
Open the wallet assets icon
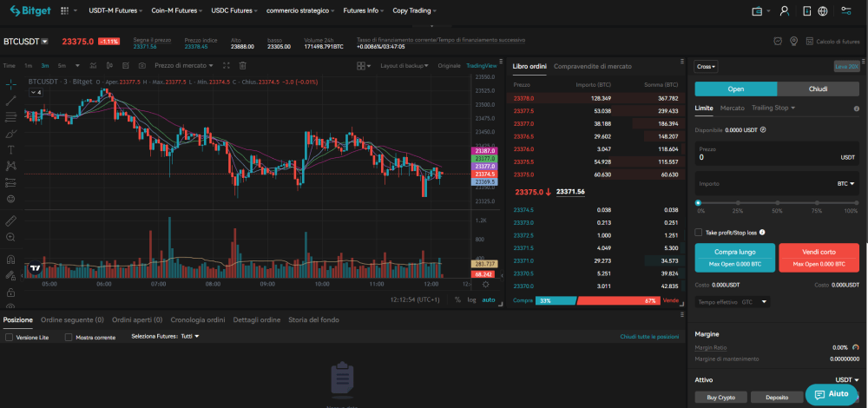point(758,10)
